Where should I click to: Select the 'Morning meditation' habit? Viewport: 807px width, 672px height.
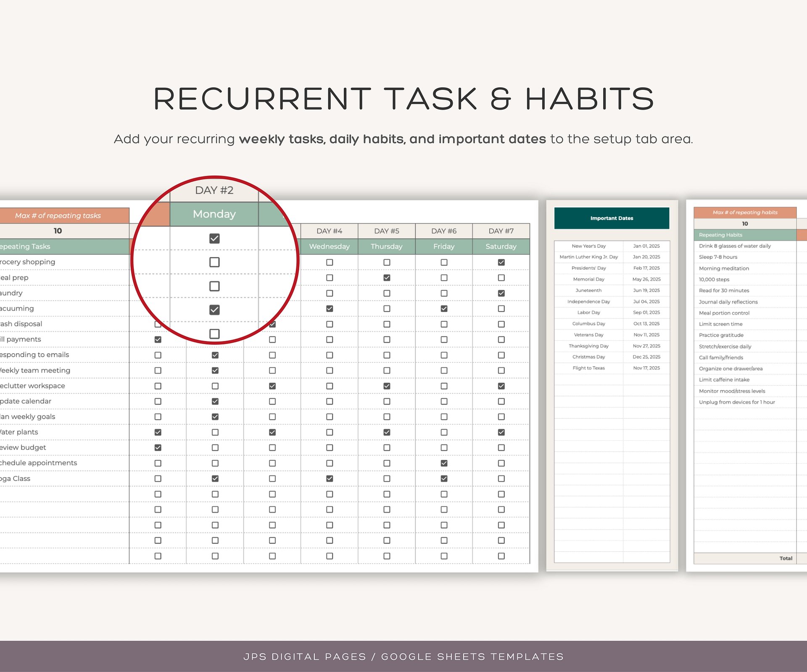click(745, 268)
